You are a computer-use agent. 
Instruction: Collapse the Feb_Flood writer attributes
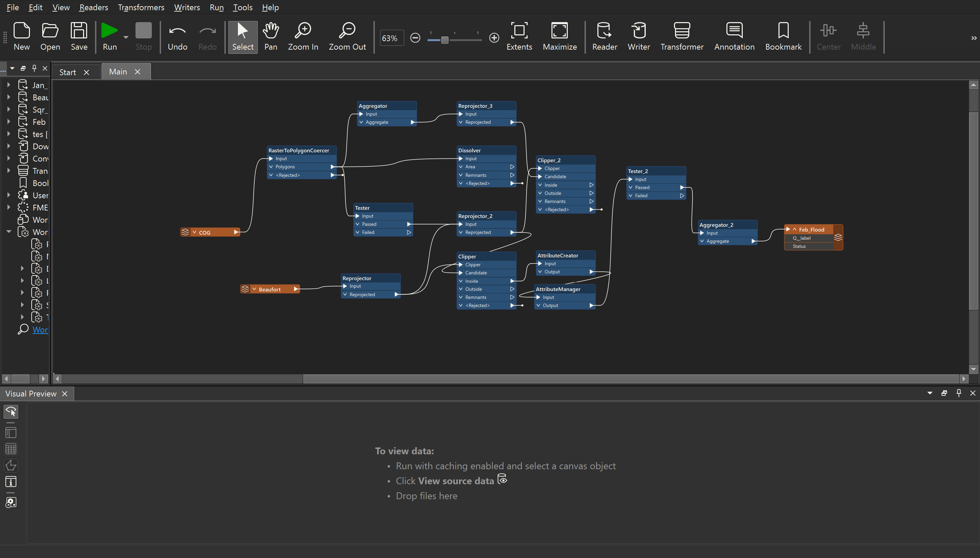(795, 230)
